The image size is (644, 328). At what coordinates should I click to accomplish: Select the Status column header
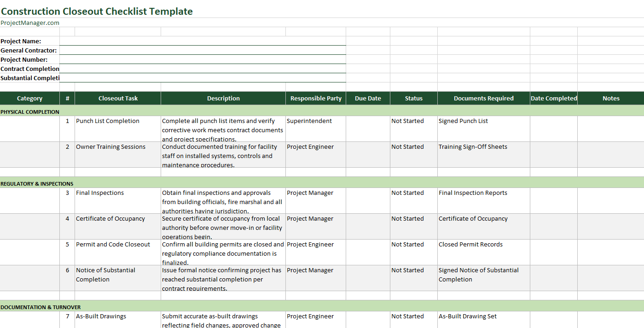point(414,98)
